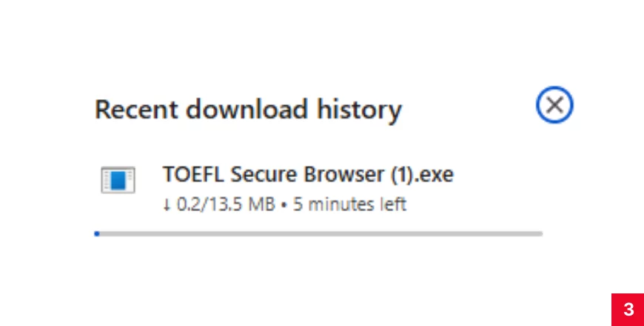Click the TOEFL Secure Browser file icon
The width and height of the screenshot is (644, 326).
click(118, 180)
